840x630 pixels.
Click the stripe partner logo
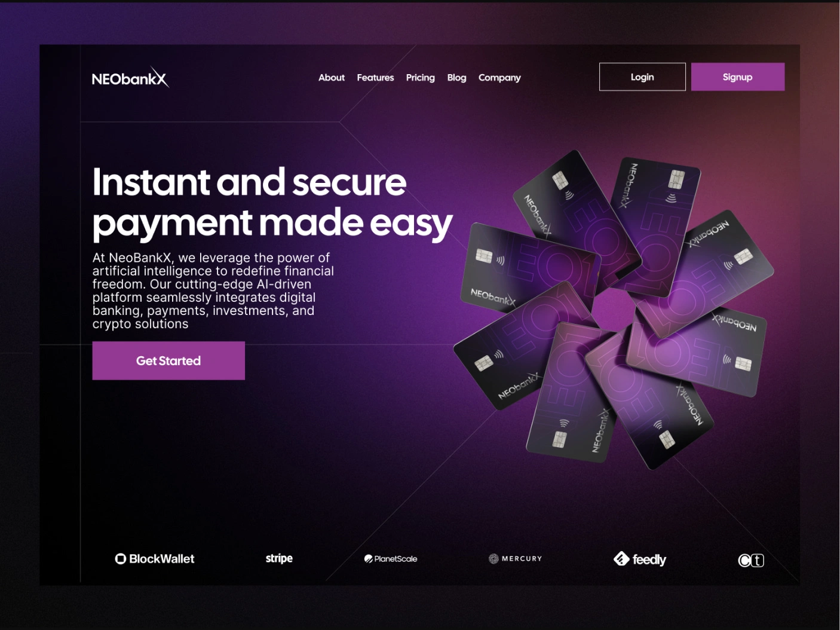279,558
